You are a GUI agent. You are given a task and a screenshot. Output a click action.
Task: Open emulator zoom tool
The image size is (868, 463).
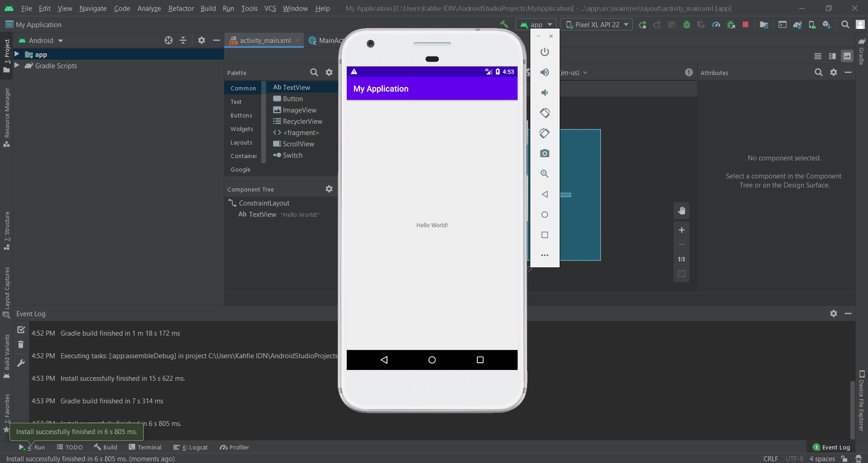545,174
